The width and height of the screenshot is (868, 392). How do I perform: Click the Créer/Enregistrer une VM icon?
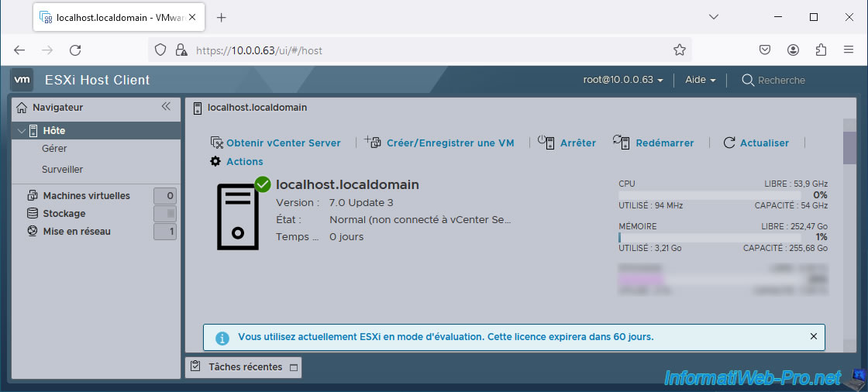pyautogui.click(x=373, y=143)
